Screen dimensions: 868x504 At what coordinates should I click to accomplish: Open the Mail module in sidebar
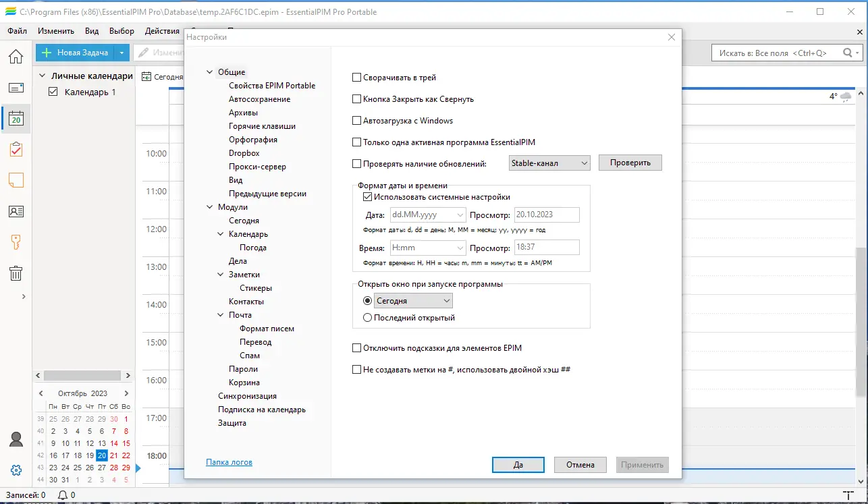[x=16, y=88]
